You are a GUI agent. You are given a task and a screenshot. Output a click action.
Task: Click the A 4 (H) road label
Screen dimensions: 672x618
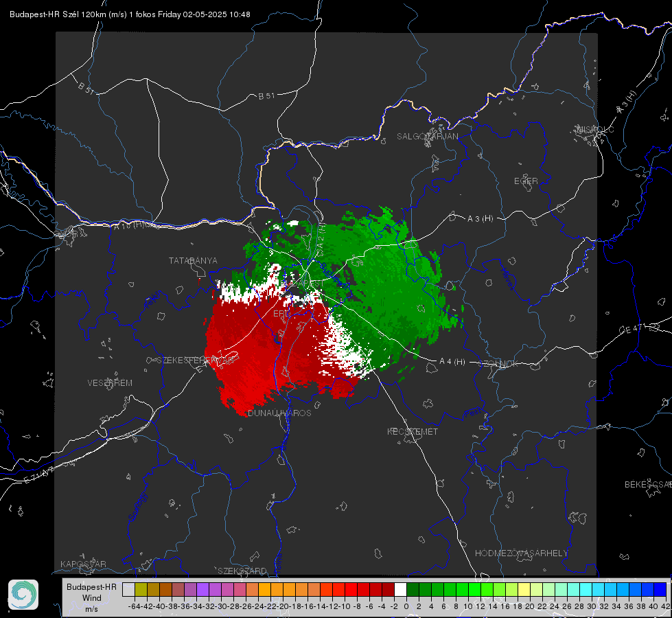[452, 362]
